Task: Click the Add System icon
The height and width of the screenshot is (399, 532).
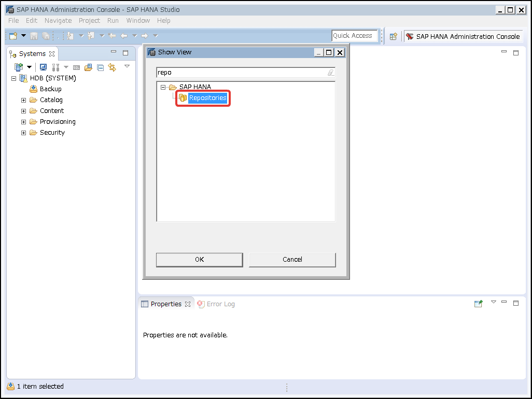Action: pyautogui.click(x=18, y=67)
